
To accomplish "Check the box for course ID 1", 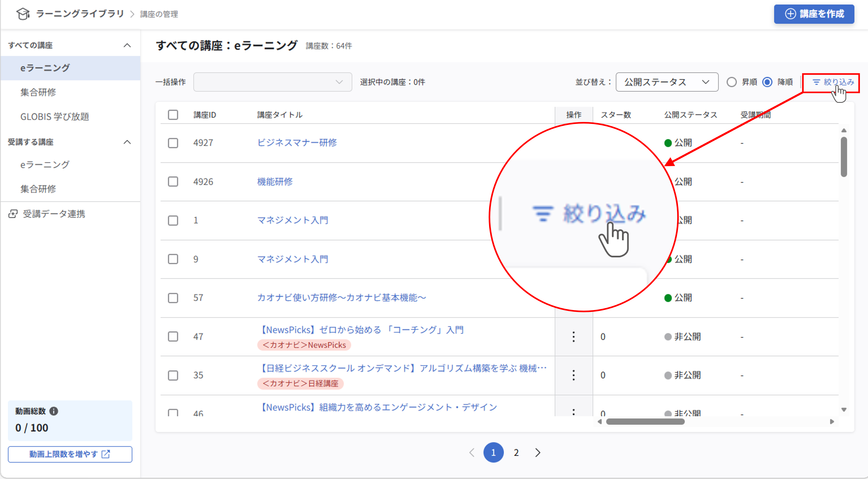I will click(x=173, y=220).
